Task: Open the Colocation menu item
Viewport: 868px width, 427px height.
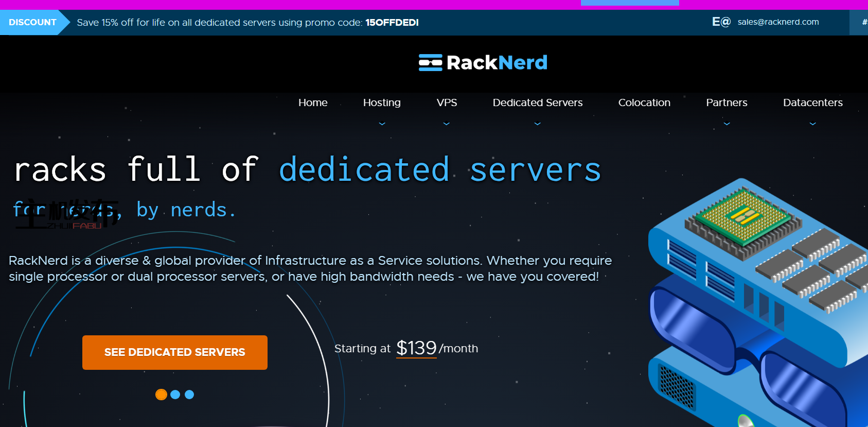Action: pos(644,103)
